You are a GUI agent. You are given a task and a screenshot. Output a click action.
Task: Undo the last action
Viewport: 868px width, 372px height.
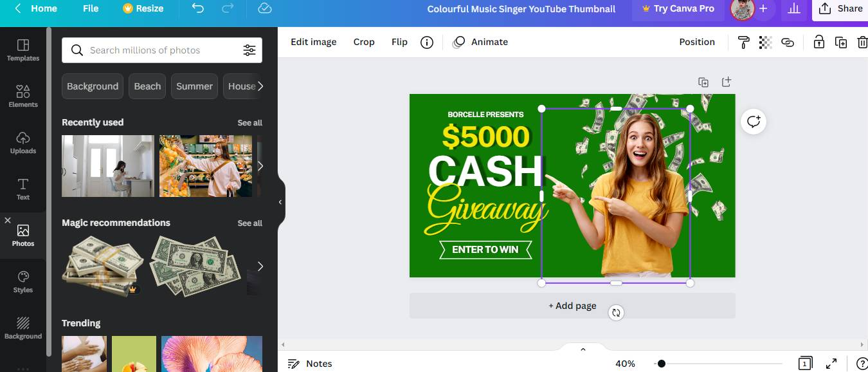click(x=198, y=8)
